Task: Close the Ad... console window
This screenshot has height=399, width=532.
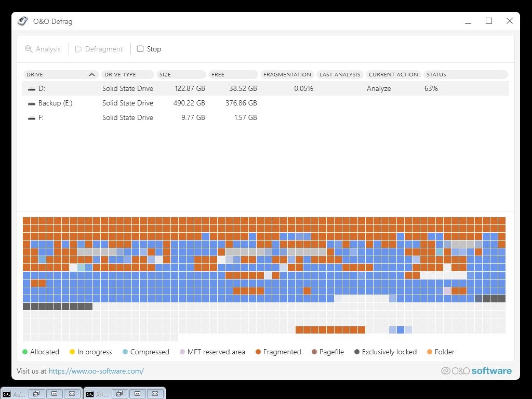Action: [72, 394]
